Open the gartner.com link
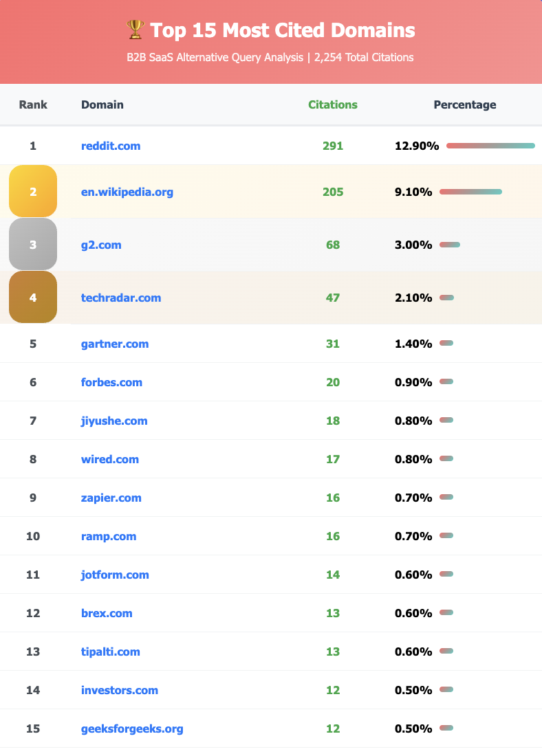Viewport: 542px width, 756px height. pos(114,344)
